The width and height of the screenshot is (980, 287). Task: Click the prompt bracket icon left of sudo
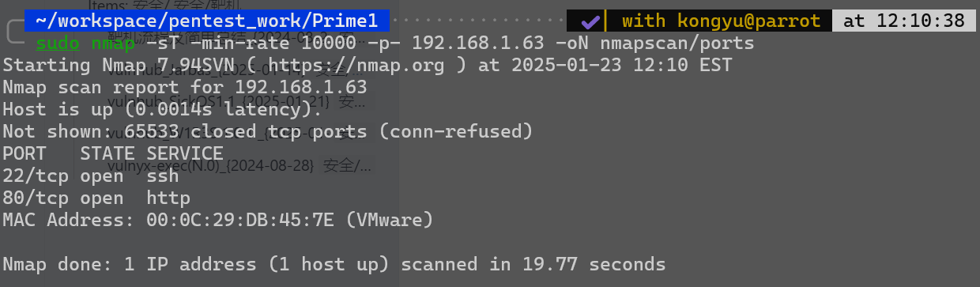(x=13, y=32)
